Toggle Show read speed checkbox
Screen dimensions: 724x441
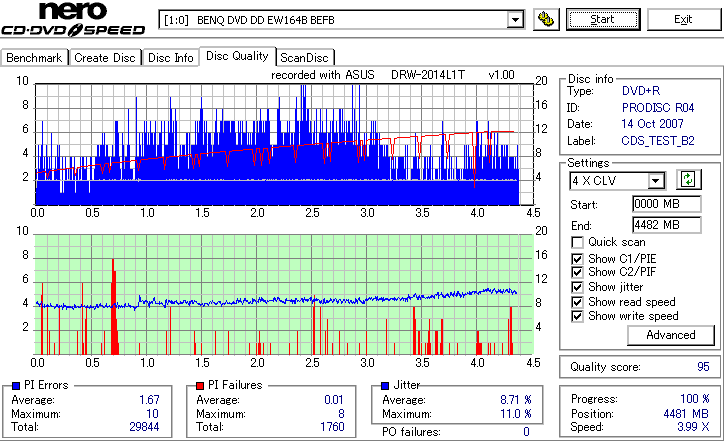577,302
